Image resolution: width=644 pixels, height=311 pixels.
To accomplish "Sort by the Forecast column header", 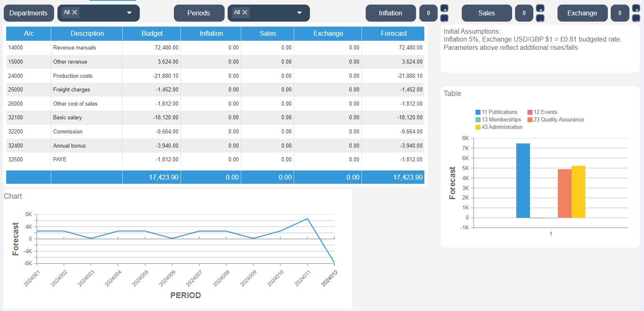I will coord(393,34).
